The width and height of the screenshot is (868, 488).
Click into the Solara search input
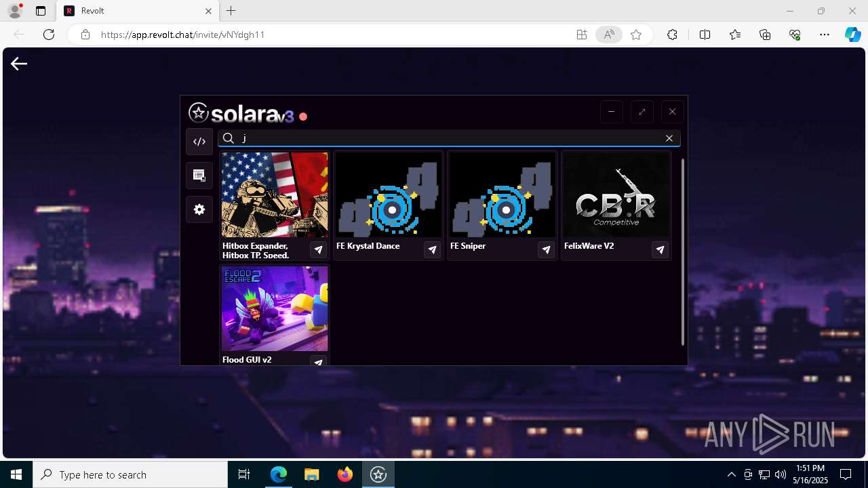click(449, 138)
